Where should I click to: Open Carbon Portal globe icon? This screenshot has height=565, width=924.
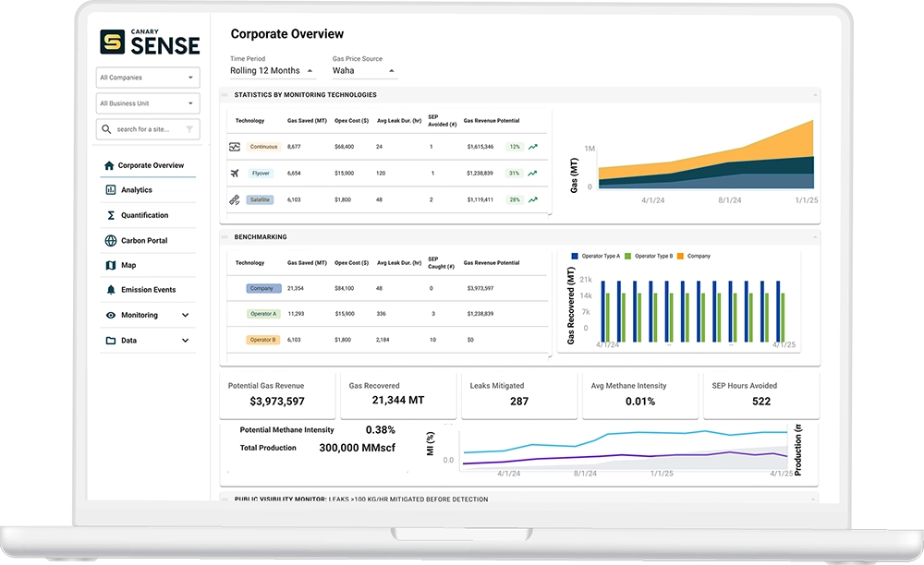point(110,240)
